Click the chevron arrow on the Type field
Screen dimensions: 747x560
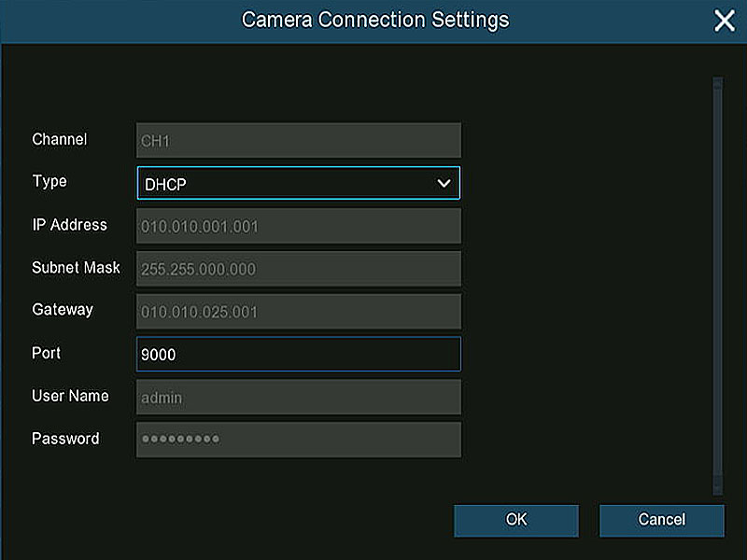pyautogui.click(x=444, y=183)
